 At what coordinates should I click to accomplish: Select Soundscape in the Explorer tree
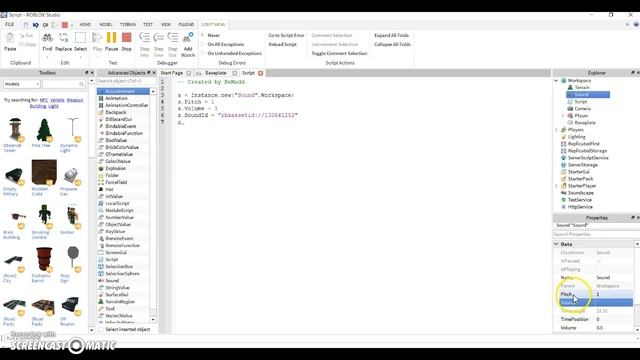(x=581, y=193)
